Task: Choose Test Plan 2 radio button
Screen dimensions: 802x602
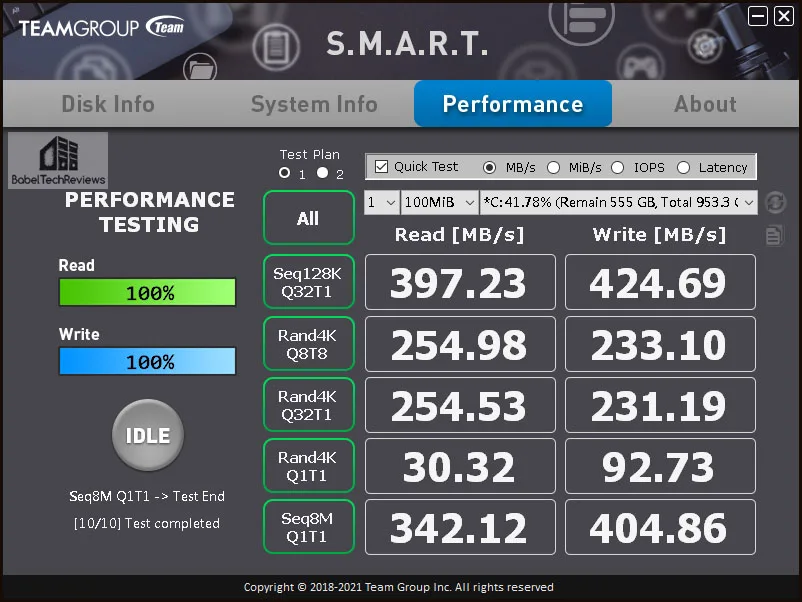Action: [322, 173]
